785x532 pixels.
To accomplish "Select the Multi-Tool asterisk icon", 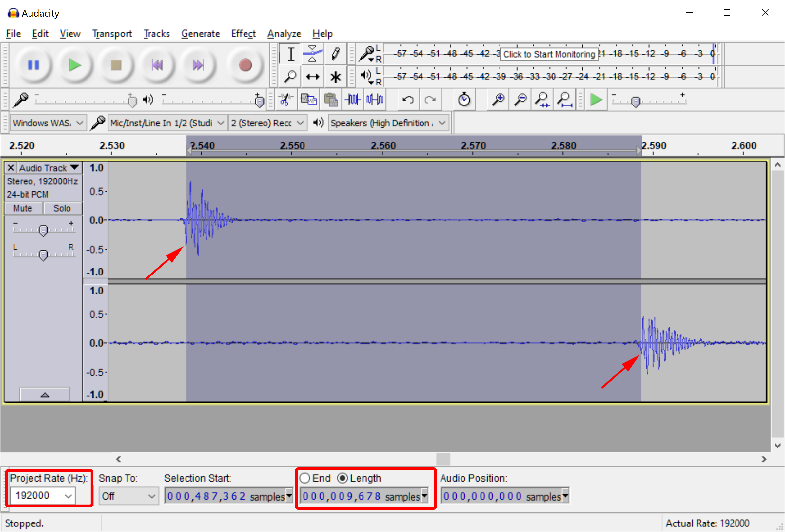I will [x=335, y=77].
